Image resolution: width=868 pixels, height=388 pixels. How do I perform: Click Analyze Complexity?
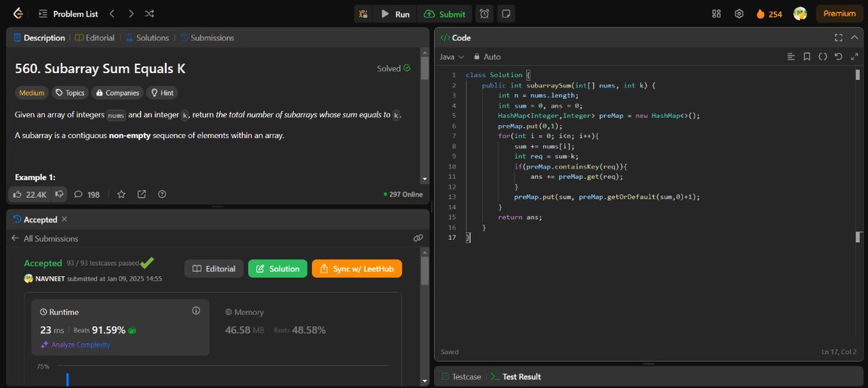click(75, 345)
